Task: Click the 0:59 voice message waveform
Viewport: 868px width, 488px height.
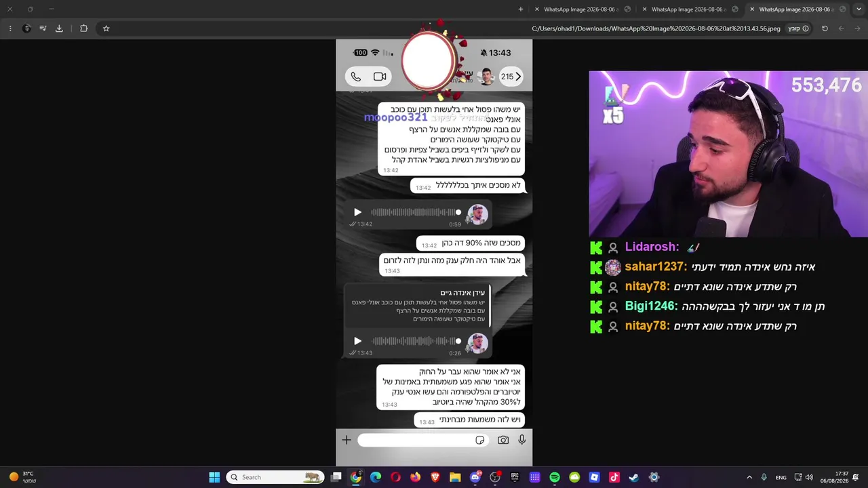Action: pyautogui.click(x=415, y=212)
